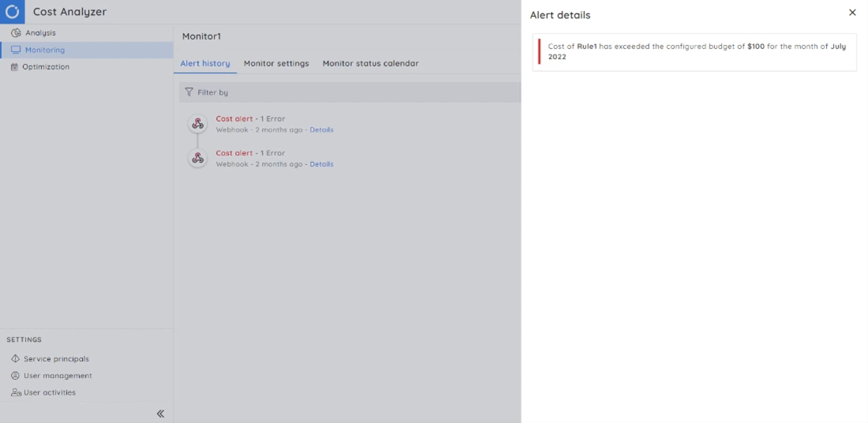Screen dimensions: 868x423
Task: Click the Optimization calculator icon
Action: click(14, 67)
